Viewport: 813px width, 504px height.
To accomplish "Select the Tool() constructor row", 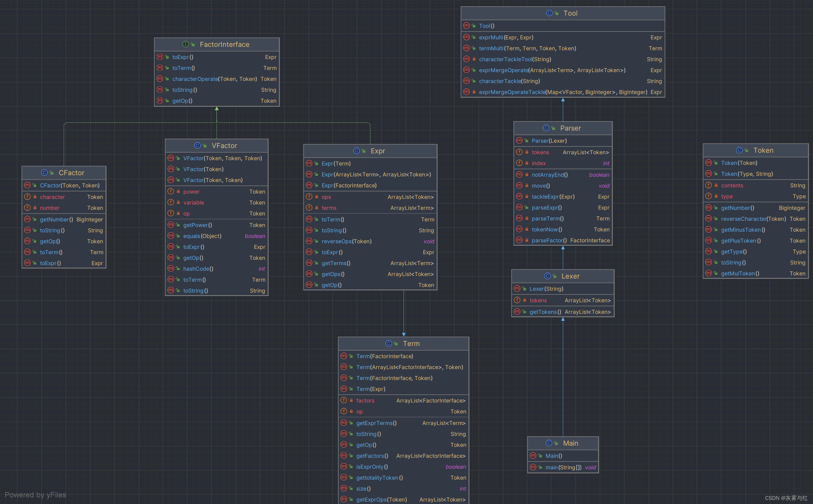I will (x=563, y=26).
